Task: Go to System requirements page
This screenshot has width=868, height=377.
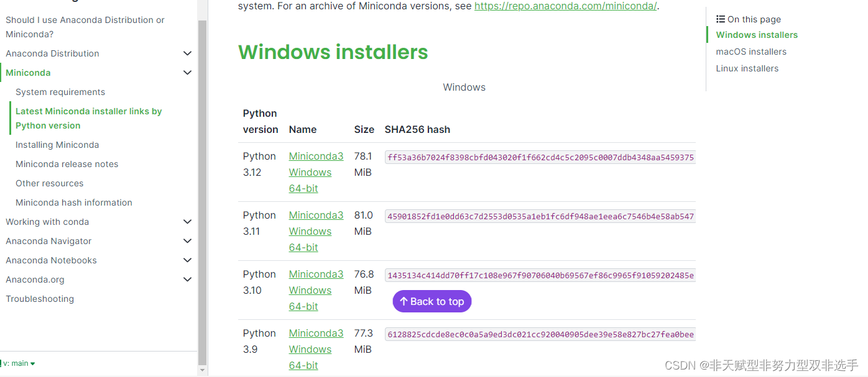Action: [60, 92]
